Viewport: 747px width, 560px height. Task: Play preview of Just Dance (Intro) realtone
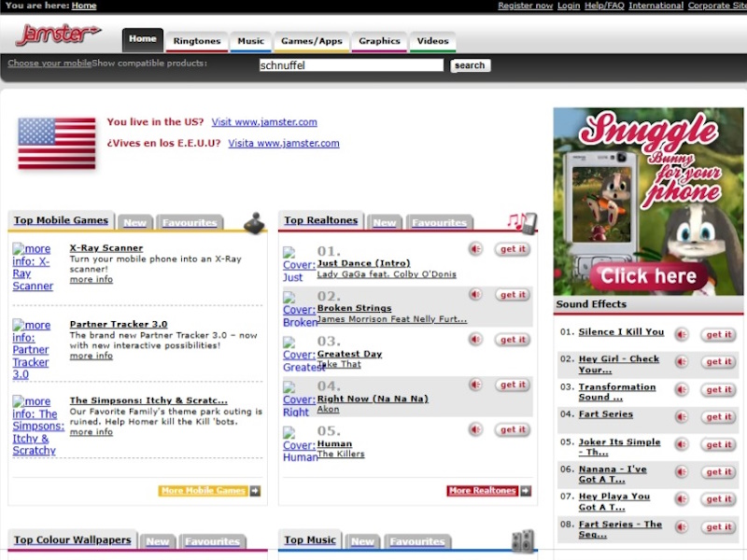[x=476, y=249]
